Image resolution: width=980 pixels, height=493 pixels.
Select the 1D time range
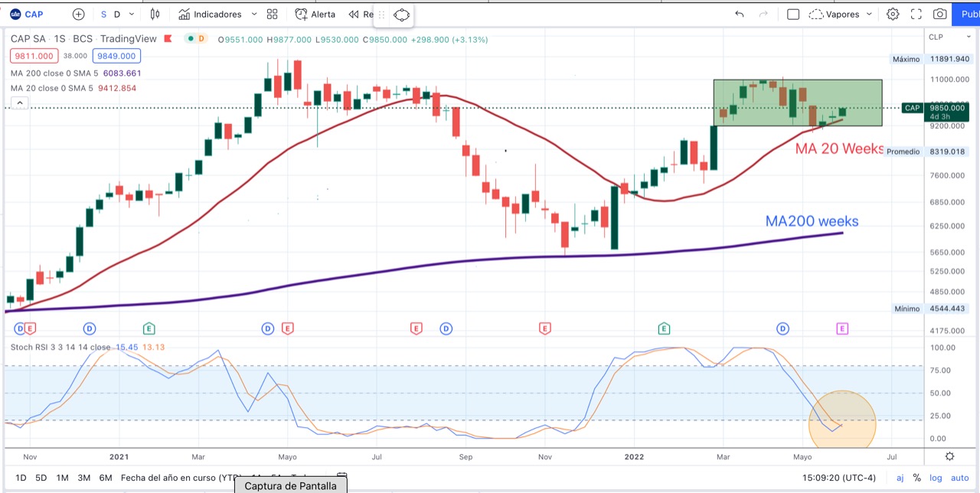pyautogui.click(x=21, y=478)
